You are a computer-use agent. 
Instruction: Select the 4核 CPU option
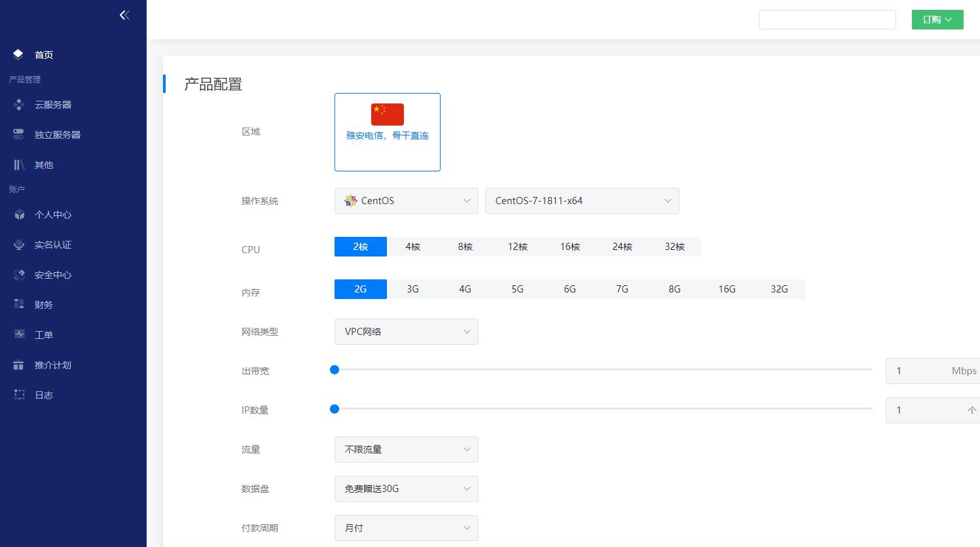pos(412,247)
